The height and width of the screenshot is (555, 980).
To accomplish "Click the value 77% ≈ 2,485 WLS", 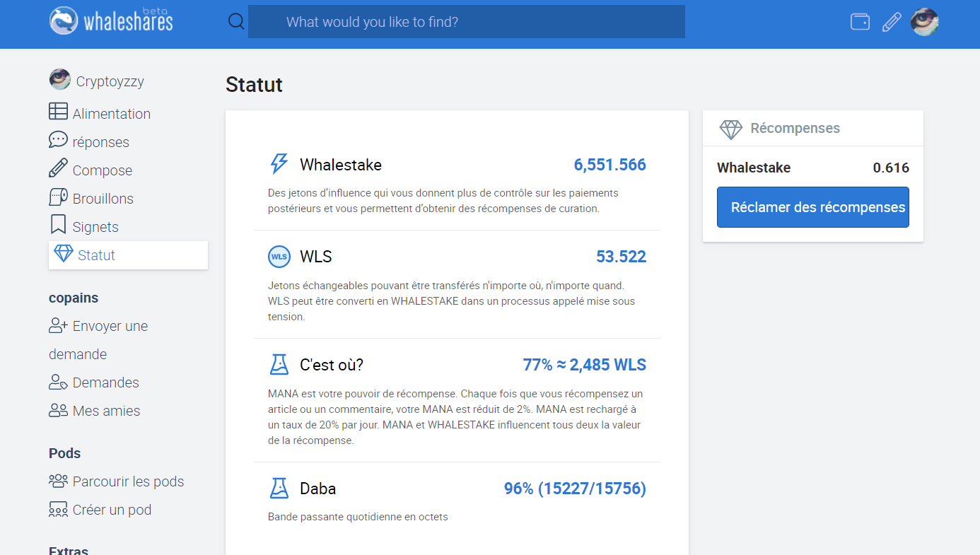I will (x=585, y=365).
